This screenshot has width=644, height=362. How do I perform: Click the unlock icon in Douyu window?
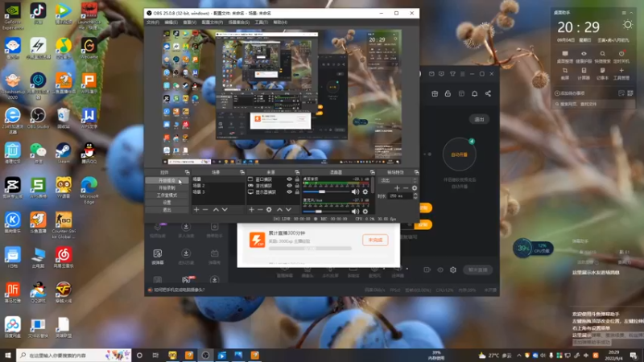(448, 93)
